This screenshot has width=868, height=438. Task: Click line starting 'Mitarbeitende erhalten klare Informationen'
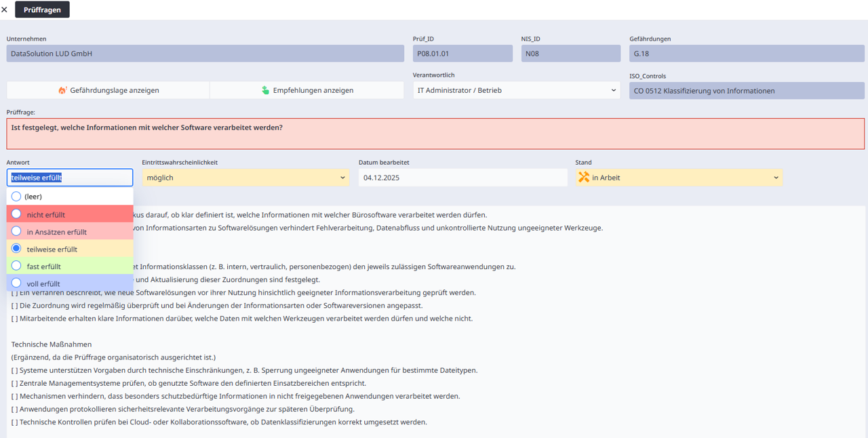242,319
